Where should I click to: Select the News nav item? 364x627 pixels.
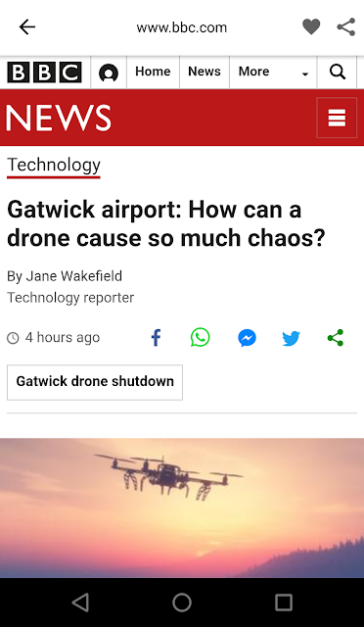[205, 72]
